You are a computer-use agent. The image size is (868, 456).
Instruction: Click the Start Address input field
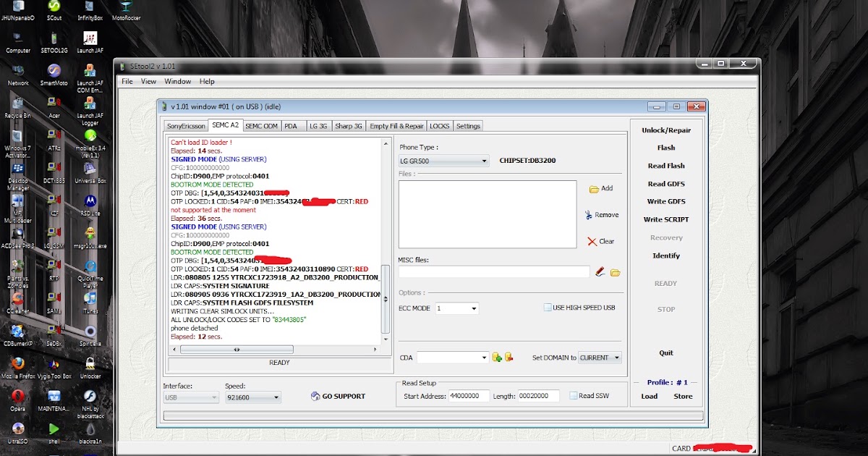[469, 396]
